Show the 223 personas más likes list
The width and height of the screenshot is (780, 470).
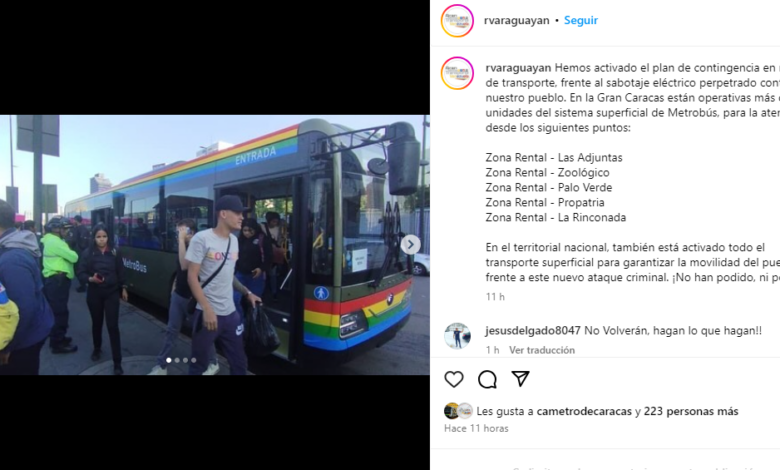click(691, 411)
